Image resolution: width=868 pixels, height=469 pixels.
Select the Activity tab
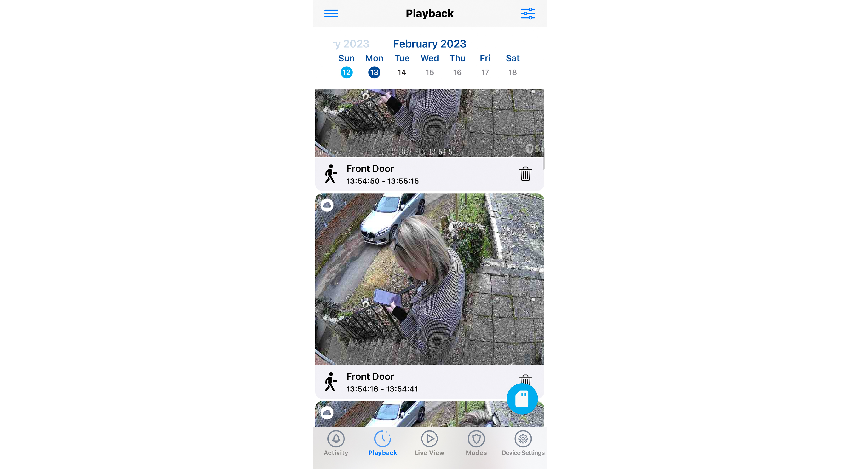(335, 445)
